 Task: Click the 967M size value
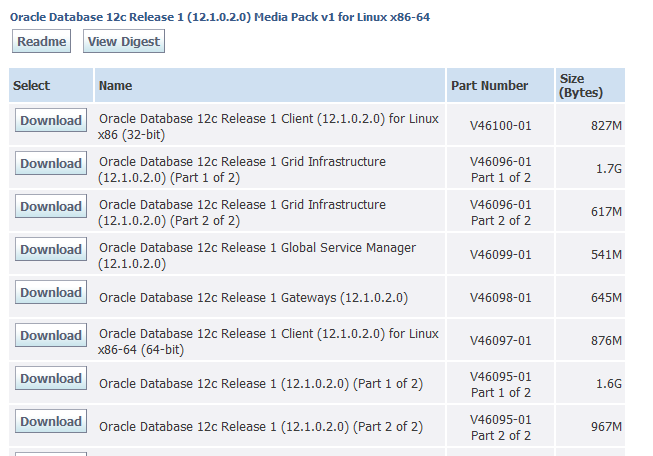pyautogui.click(x=606, y=427)
